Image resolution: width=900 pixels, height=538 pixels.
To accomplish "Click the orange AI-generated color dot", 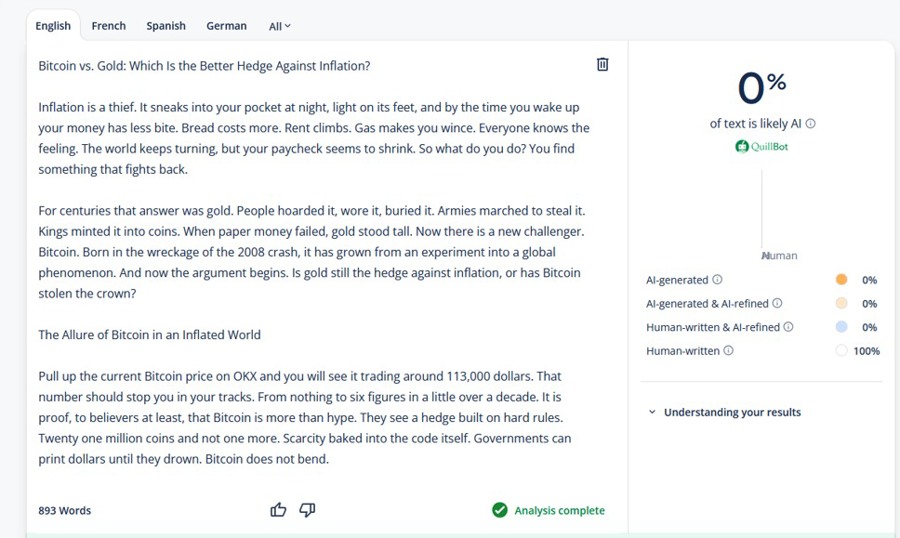I will pos(841,280).
